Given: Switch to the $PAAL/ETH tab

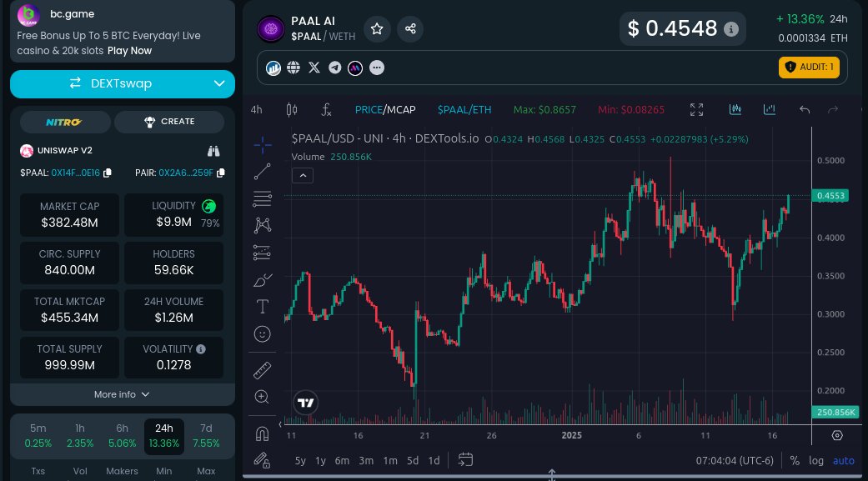Looking at the screenshot, I should point(464,109).
